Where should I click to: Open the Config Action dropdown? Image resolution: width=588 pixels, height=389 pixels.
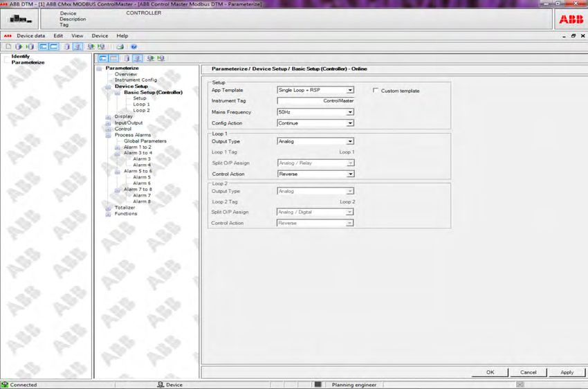coord(350,123)
